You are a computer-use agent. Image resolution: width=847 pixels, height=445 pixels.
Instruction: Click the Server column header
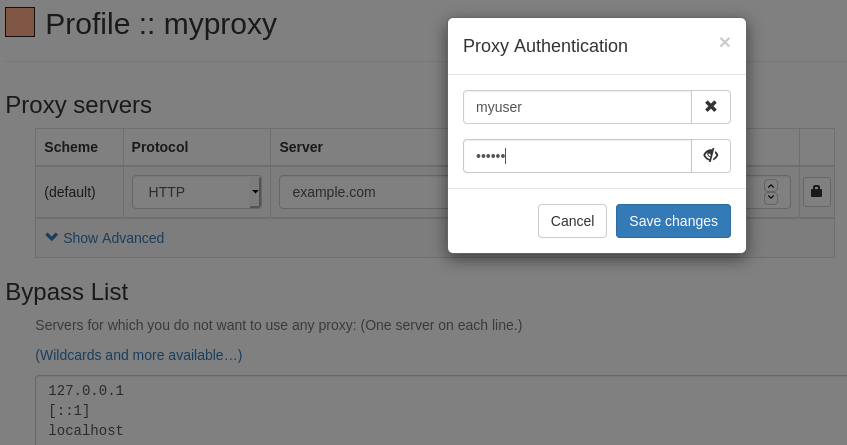tap(301, 147)
